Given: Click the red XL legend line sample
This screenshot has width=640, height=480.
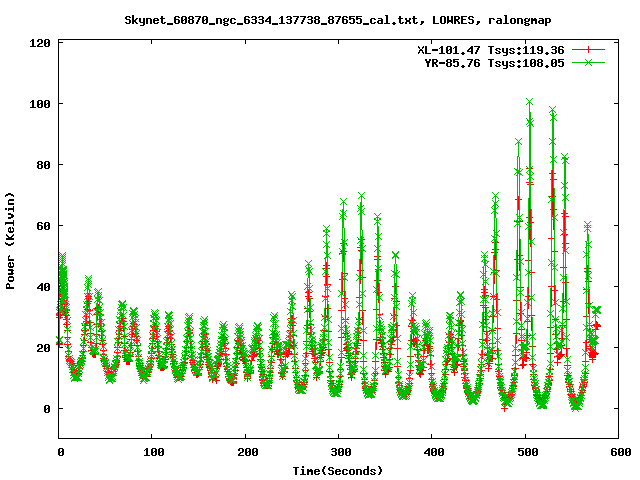Looking at the screenshot, I should [x=588, y=50].
